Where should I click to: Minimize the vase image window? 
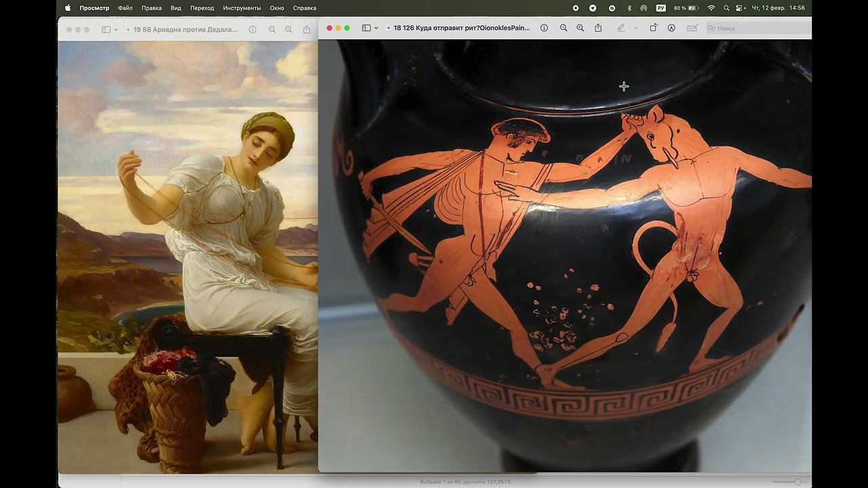tap(338, 28)
